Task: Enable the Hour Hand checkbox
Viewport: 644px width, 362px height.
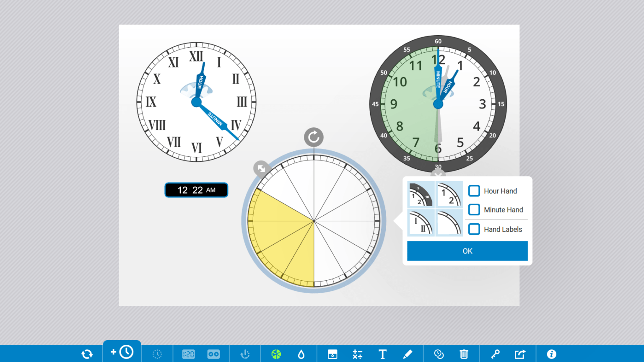Action: coord(474,191)
